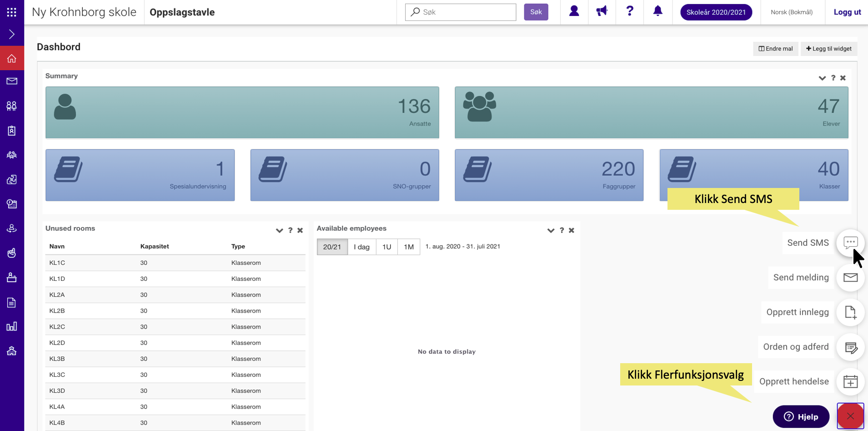Open the bar chart statistics icon in the sidebar
Viewport: 868px width, 431px height.
point(12,326)
